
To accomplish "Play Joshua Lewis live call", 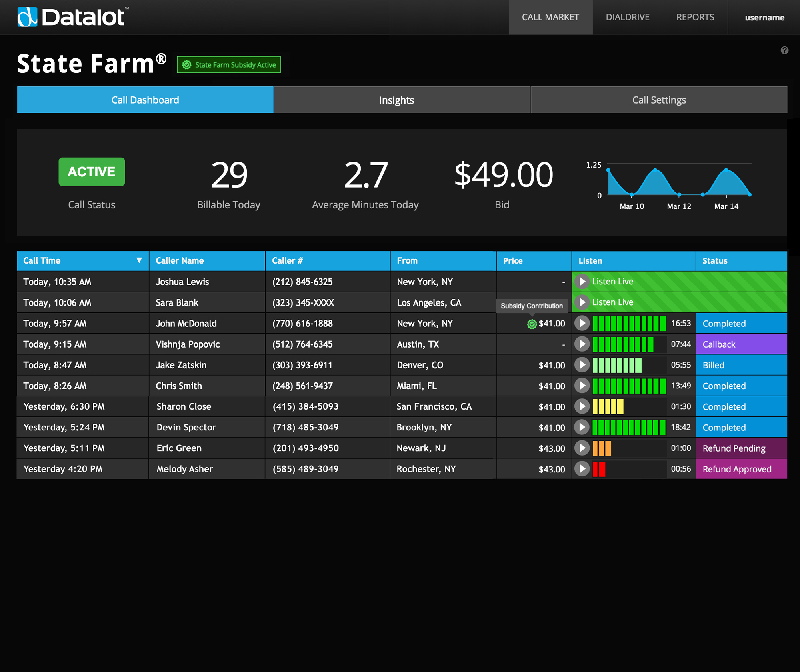I will pyautogui.click(x=582, y=282).
